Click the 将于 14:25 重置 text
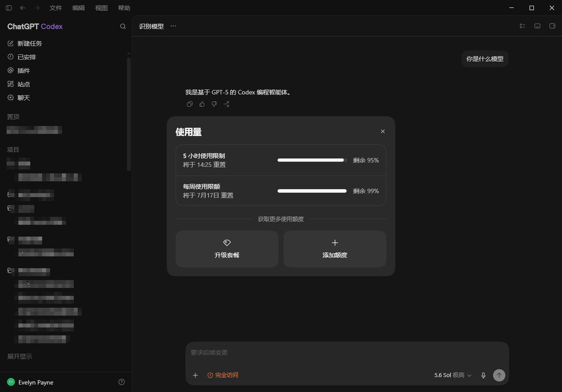 point(204,165)
